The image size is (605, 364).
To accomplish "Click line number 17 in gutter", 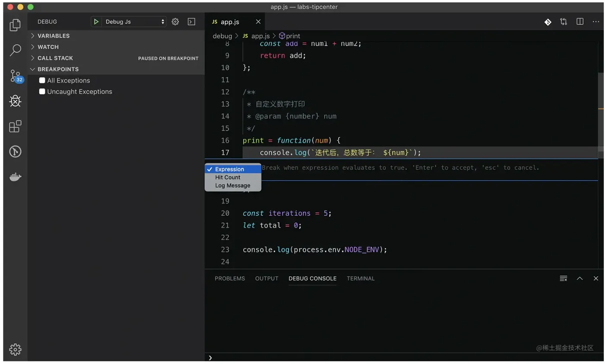I will tap(225, 152).
